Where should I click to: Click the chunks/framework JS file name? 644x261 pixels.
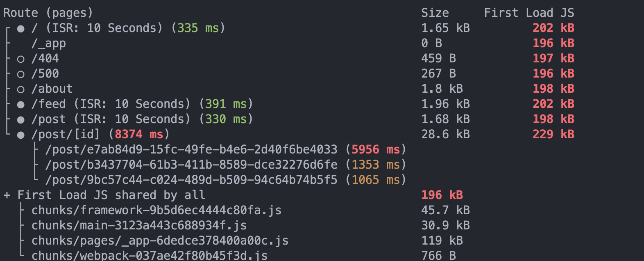pos(156,210)
